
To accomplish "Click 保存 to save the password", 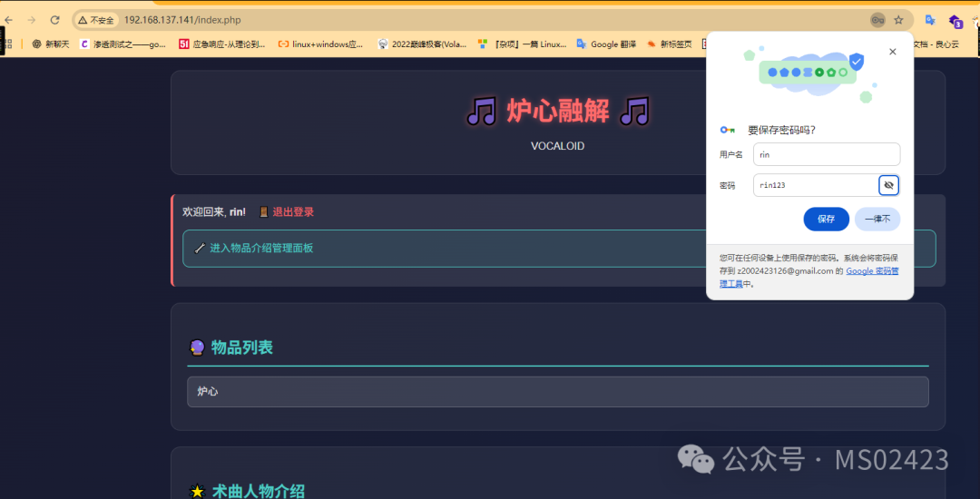I will pos(827,220).
